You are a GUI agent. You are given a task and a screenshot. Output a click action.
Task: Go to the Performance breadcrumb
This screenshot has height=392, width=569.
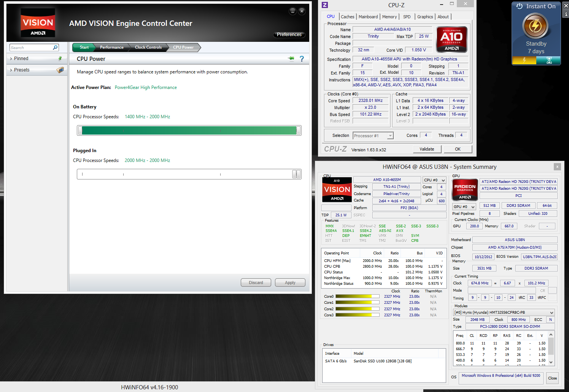pyautogui.click(x=111, y=48)
